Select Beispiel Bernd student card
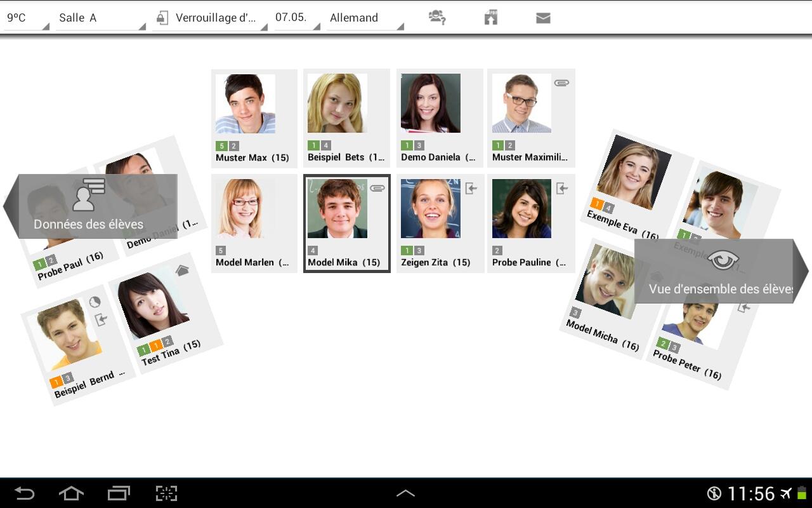Image resolution: width=812 pixels, height=508 pixels. (x=79, y=346)
